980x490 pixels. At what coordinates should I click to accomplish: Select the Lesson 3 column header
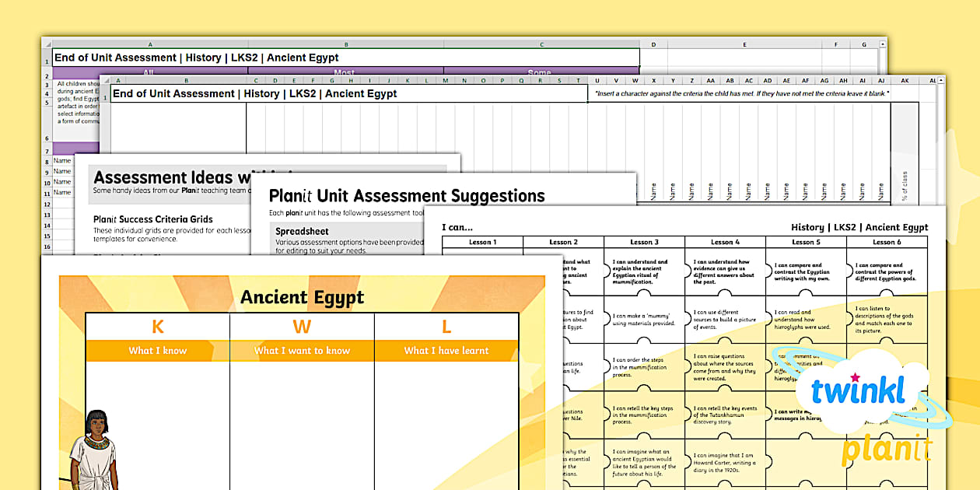[644, 242]
